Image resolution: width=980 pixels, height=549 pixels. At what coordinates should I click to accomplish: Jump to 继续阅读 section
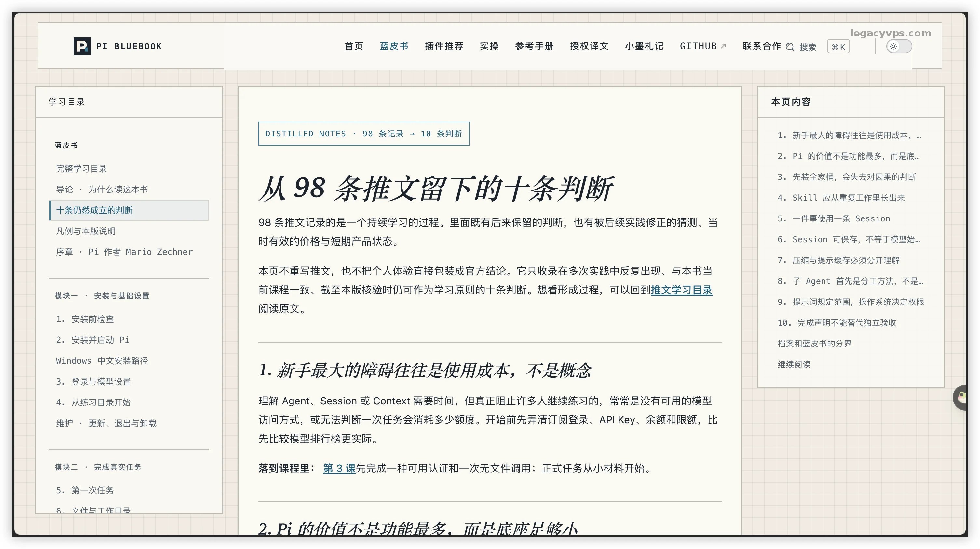tap(794, 365)
